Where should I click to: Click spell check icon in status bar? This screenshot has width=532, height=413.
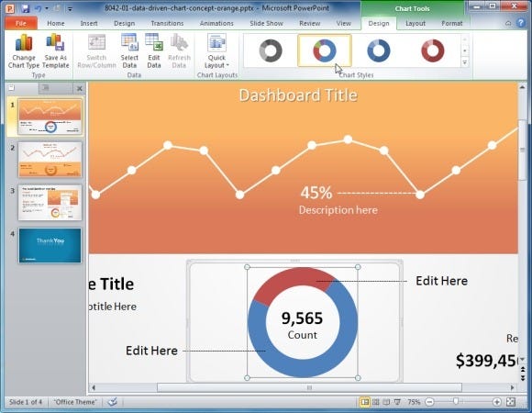[x=112, y=402]
